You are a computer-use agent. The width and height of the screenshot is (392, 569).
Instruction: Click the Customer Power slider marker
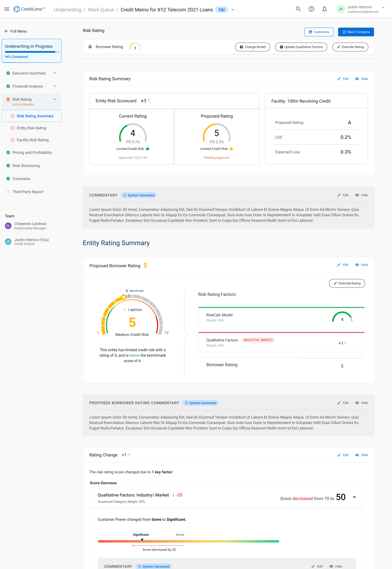click(142, 540)
